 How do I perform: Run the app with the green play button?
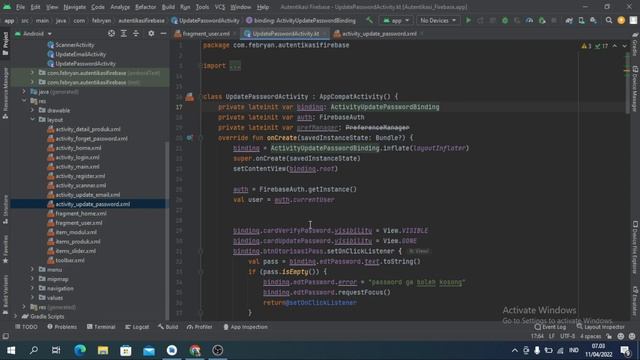[x=468, y=20]
